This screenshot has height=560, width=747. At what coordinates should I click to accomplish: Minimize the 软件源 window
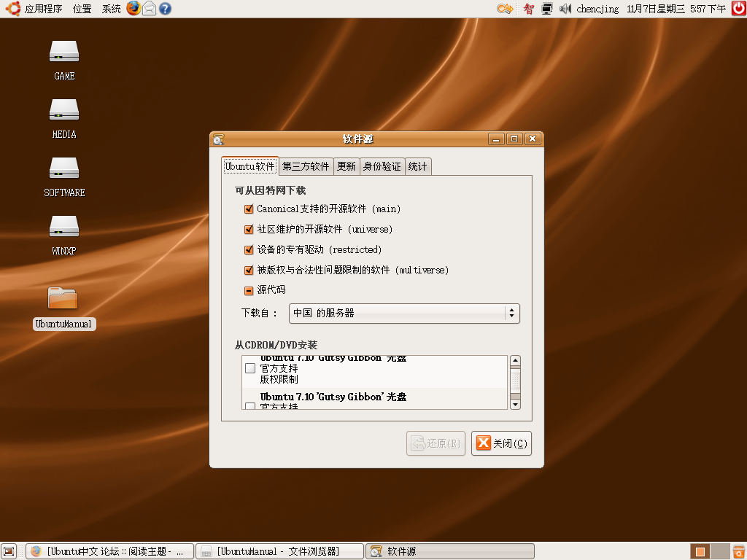tap(496, 139)
